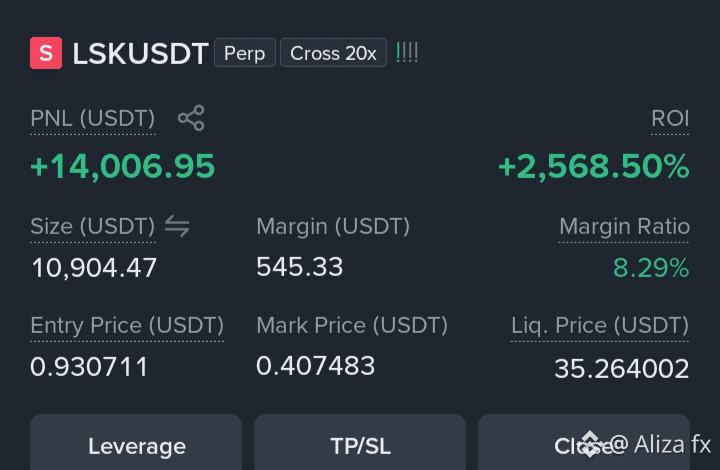The image size is (720, 470).
Task: Click the 8.29% margin ratio value
Action: point(651,268)
